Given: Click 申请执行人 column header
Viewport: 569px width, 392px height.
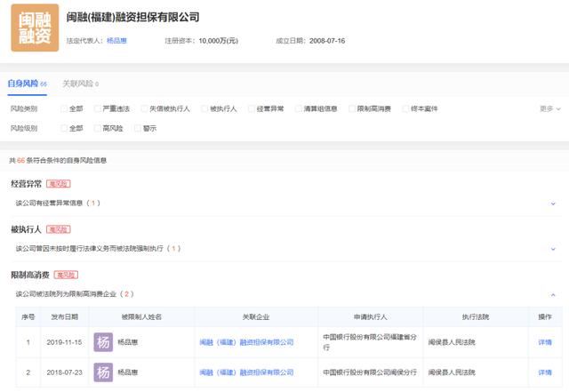Looking at the screenshot, I should [371, 316].
